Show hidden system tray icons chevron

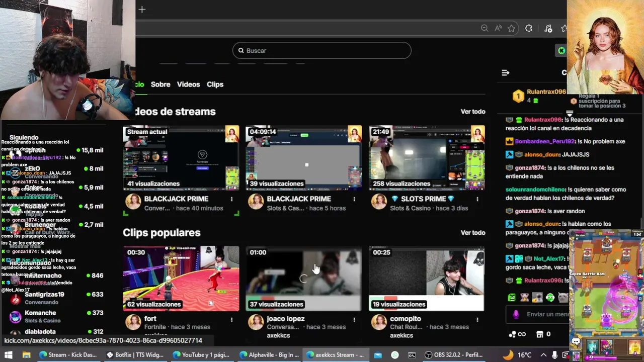[x=543, y=355]
